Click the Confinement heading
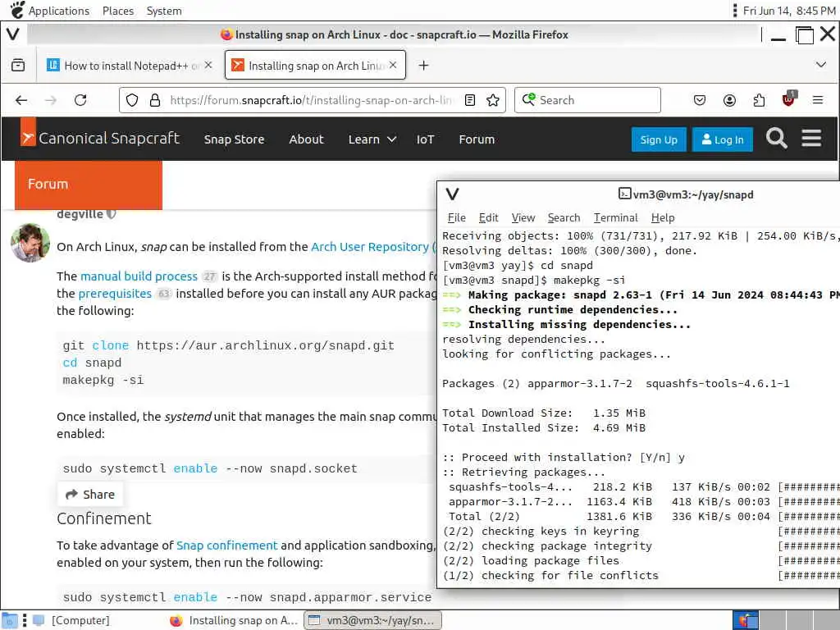The width and height of the screenshot is (840, 630). point(104,518)
